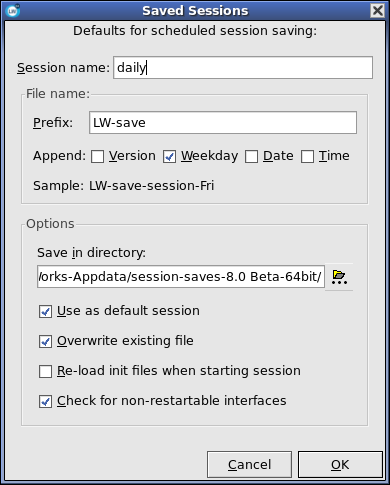This screenshot has width=390, height=485.
Task: Click the LispWorks logo in title bar
Action: coord(13,11)
